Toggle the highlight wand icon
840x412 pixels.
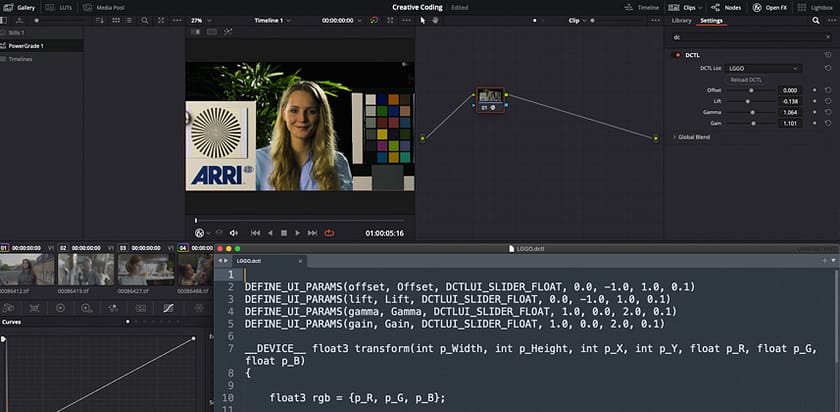pyautogui.click(x=228, y=32)
